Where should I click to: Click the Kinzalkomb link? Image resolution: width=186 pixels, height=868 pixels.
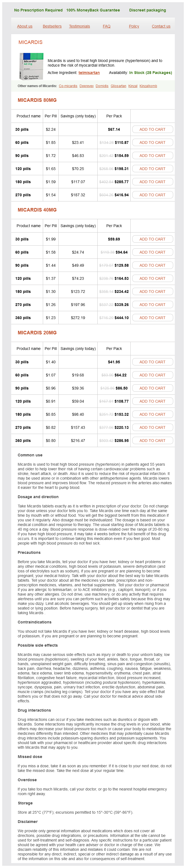click(148, 86)
